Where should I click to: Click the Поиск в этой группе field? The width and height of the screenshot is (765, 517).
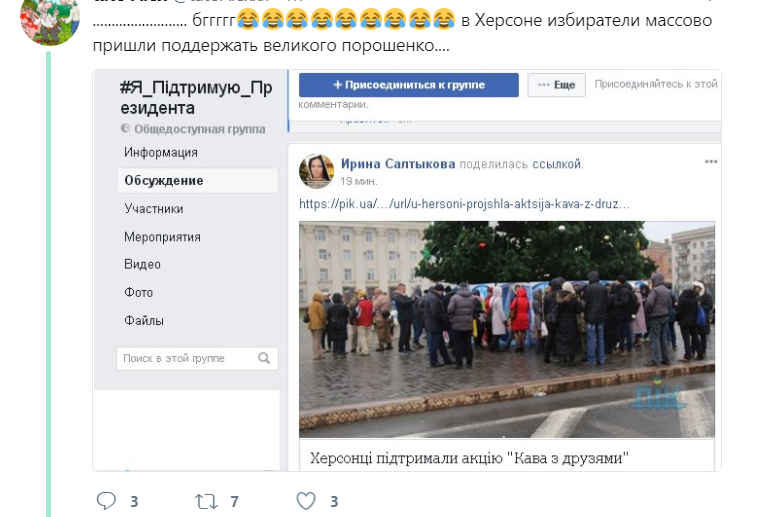point(197,358)
